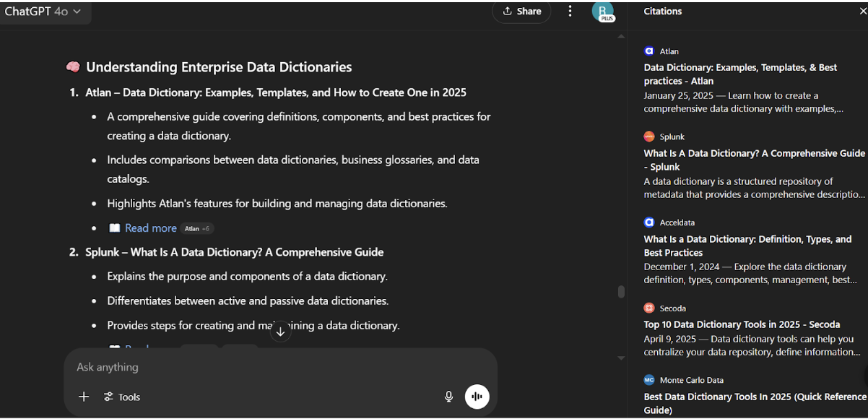Click the microphone dictation icon

click(448, 397)
